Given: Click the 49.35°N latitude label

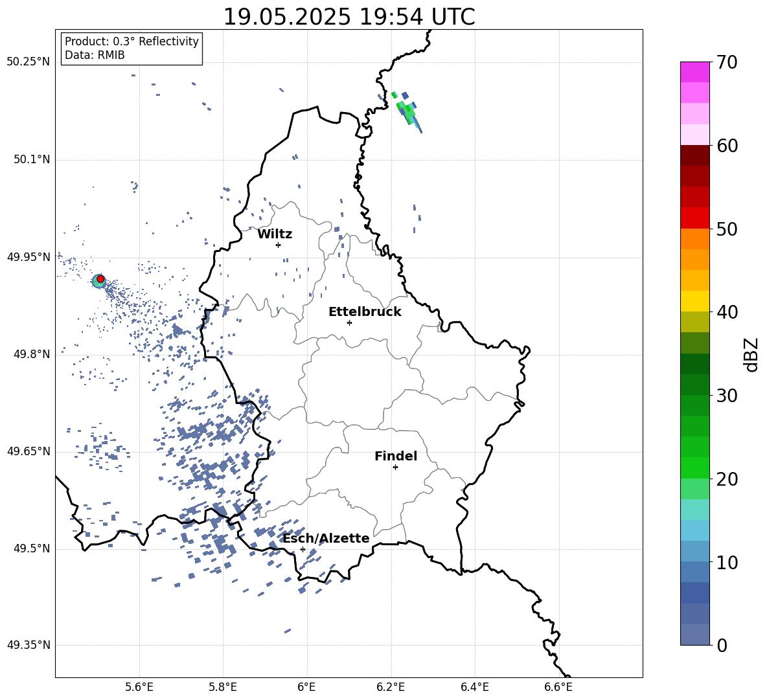Looking at the screenshot, I should tap(29, 645).
